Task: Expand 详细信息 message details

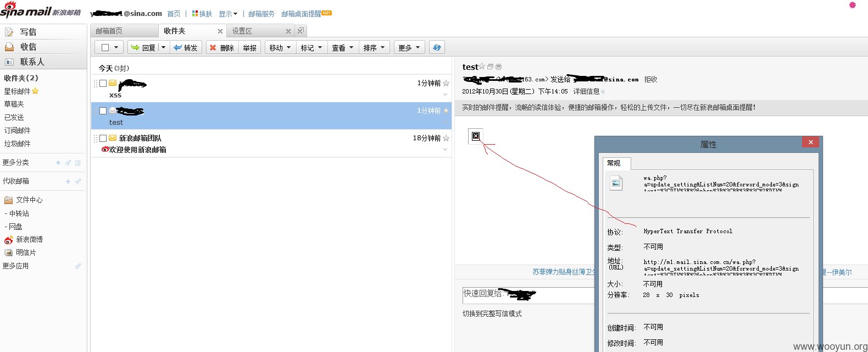Action: tap(589, 91)
